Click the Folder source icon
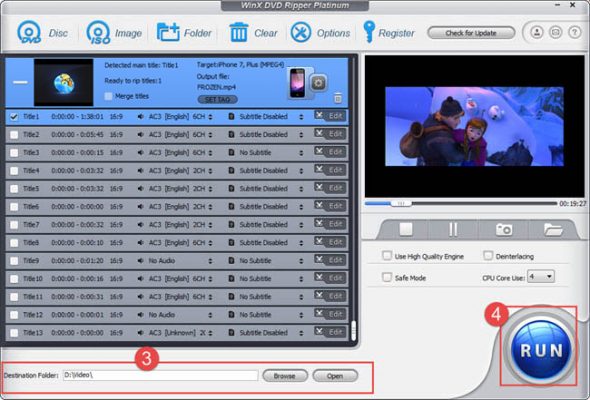590x400 pixels. pyautogui.click(x=168, y=32)
